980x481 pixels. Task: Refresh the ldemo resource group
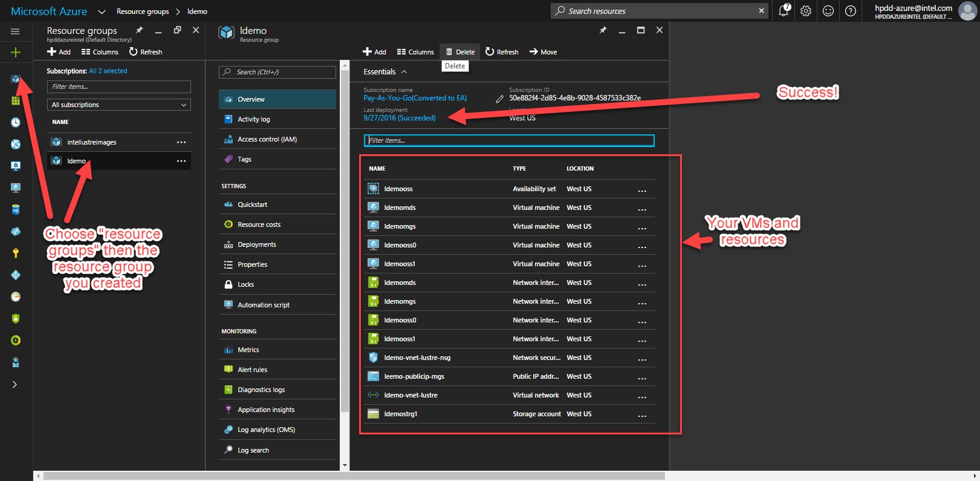(x=502, y=52)
